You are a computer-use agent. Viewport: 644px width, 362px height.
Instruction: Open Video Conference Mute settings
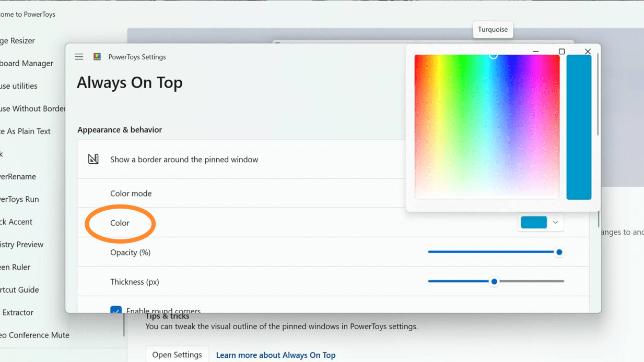34,335
